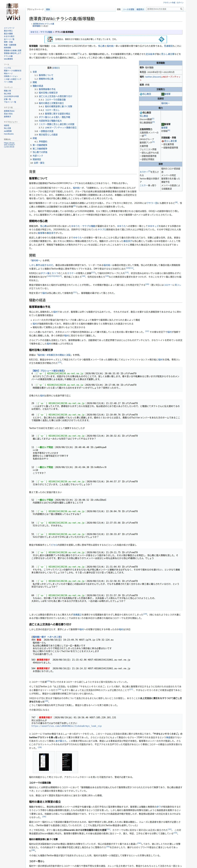Open Wiki新聞部 sidebar link
Screen dimensions: 197x868
8,59
